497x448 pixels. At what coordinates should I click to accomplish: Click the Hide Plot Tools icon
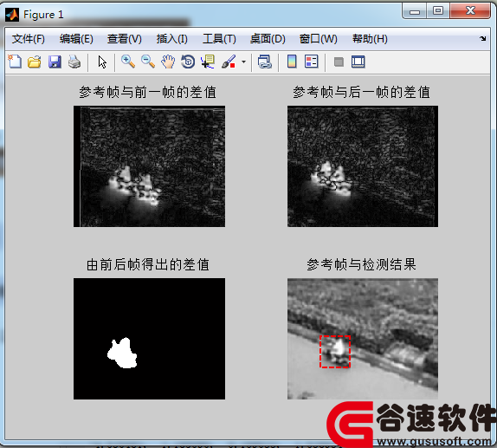tap(339, 62)
